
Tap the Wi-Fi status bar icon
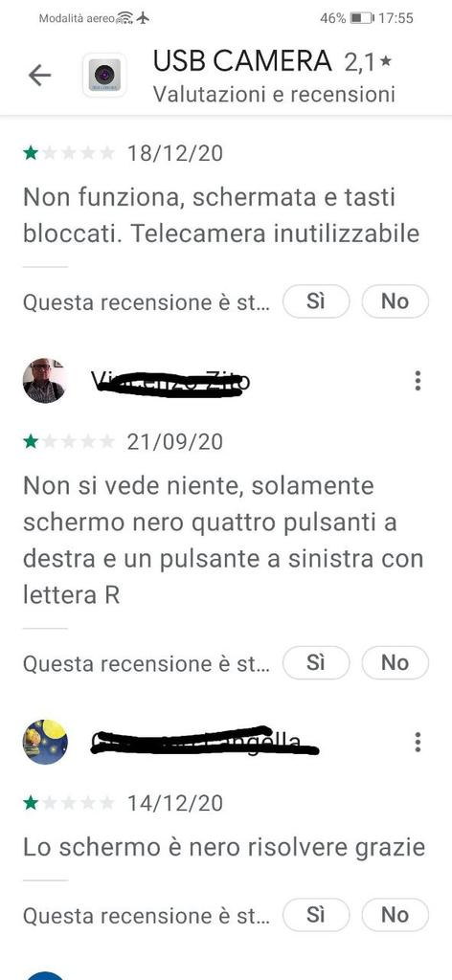[125, 18]
